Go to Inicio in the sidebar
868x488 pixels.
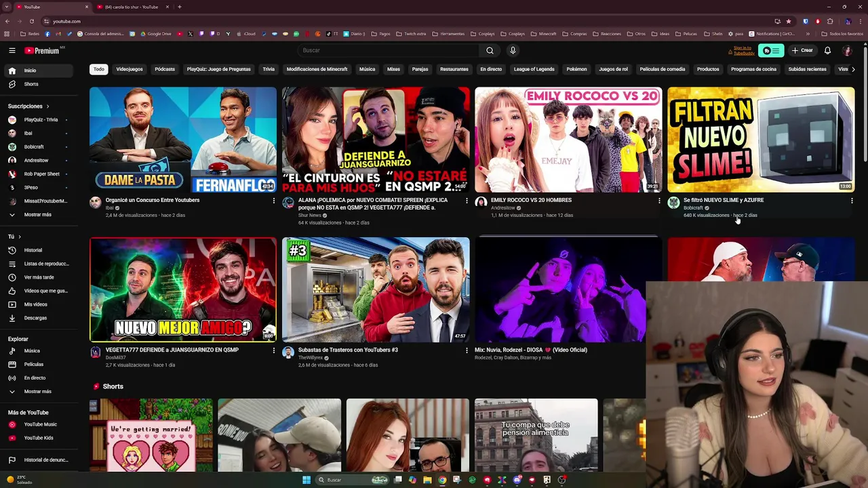[39, 70]
